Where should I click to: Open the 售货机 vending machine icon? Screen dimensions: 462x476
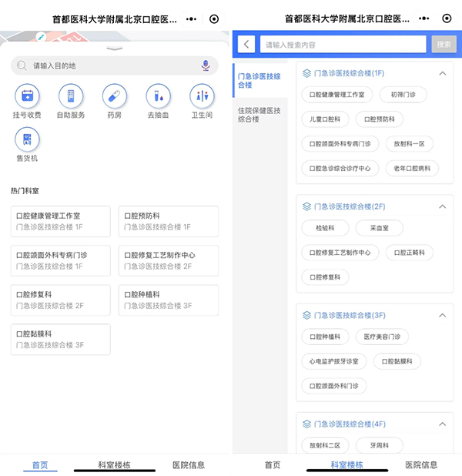pyautogui.click(x=27, y=140)
